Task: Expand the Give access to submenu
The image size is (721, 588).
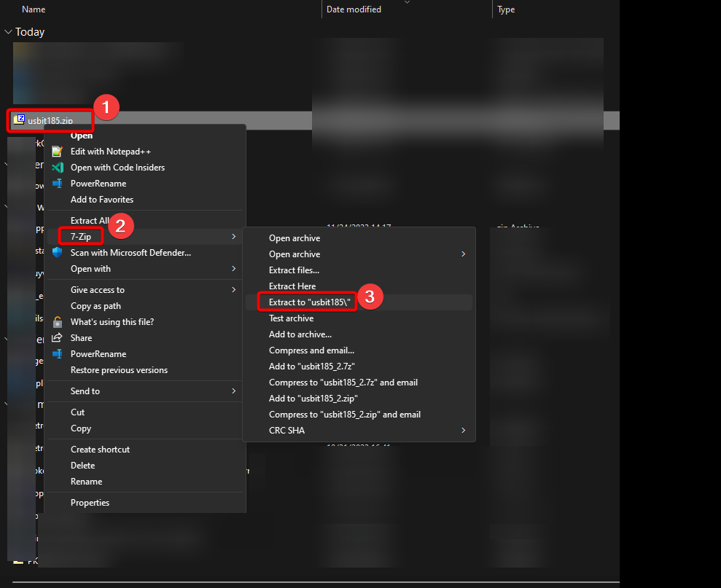Action: coord(234,290)
